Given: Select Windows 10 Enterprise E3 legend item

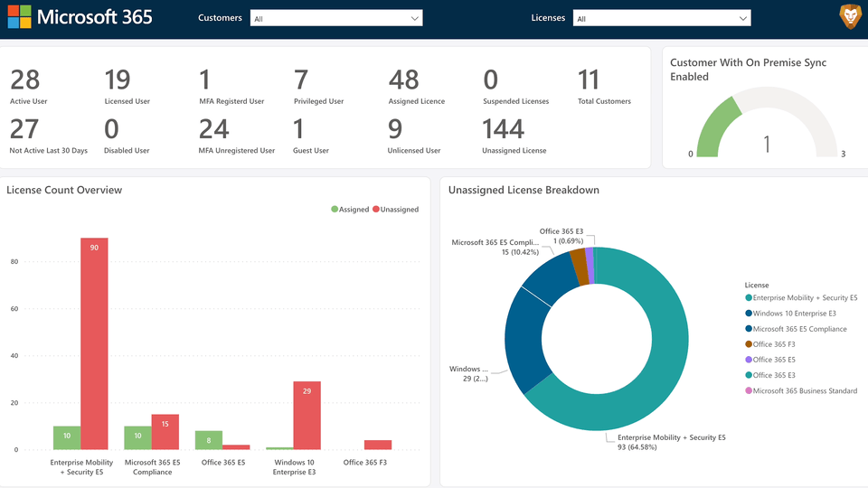Looking at the screenshot, I should click(792, 314).
